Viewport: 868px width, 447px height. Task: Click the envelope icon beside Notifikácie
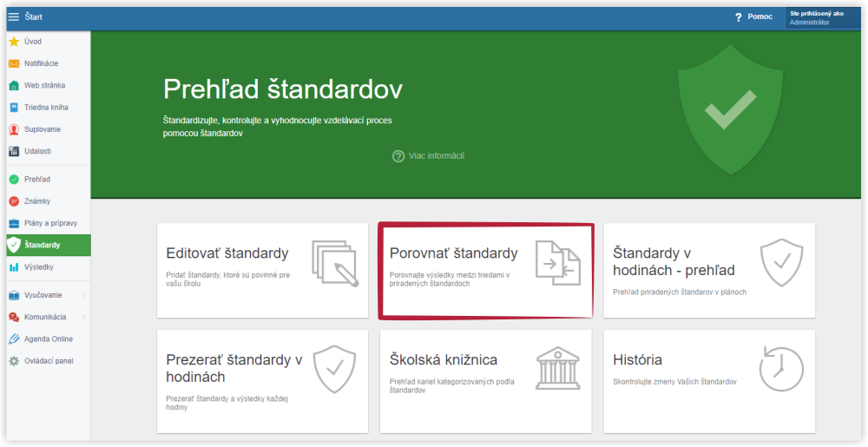pos(14,63)
